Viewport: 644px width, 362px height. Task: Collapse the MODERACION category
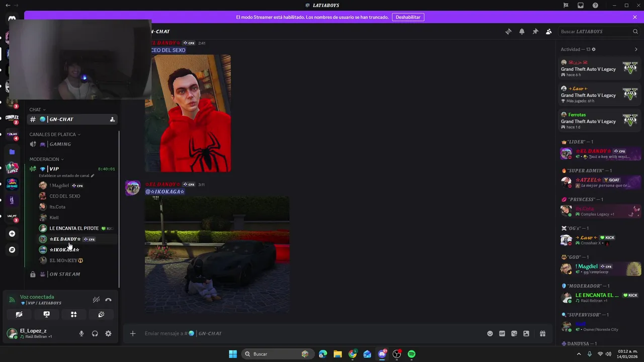(46, 159)
